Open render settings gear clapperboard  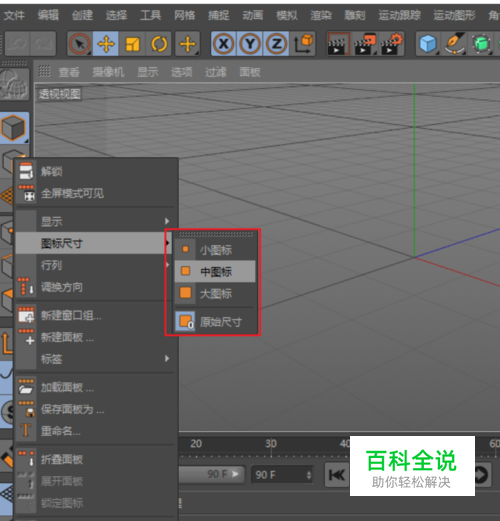coord(391,44)
